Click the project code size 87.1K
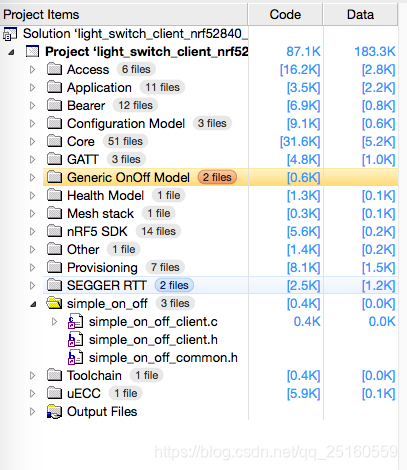Screen dimensions: 407x470 pyautogui.click(x=303, y=52)
